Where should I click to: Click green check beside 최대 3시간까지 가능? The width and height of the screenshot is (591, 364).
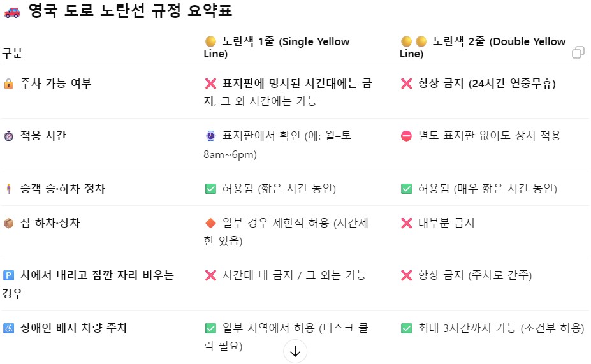pyautogui.click(x=406, y=328)
